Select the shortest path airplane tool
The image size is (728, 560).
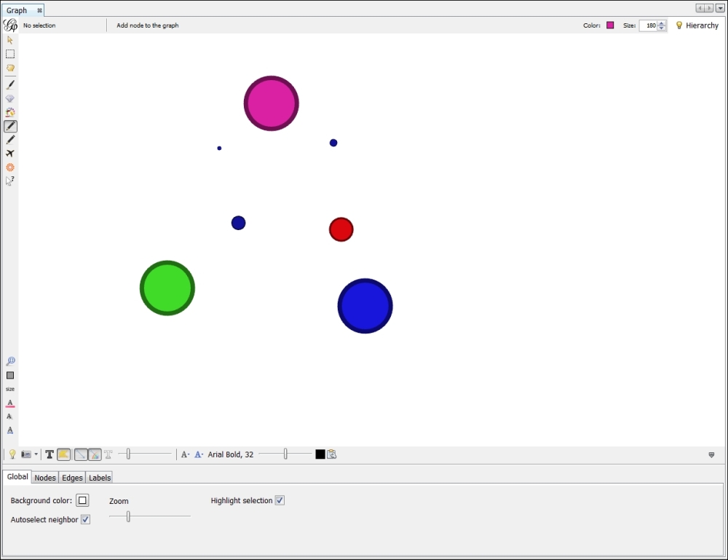10,154
